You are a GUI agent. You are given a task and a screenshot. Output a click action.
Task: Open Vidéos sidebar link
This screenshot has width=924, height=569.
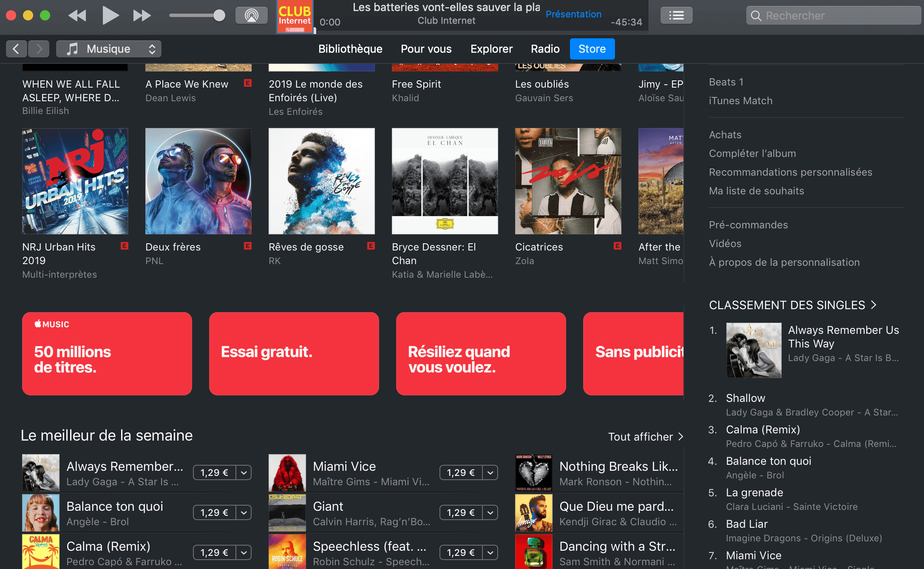coord(725,244)
